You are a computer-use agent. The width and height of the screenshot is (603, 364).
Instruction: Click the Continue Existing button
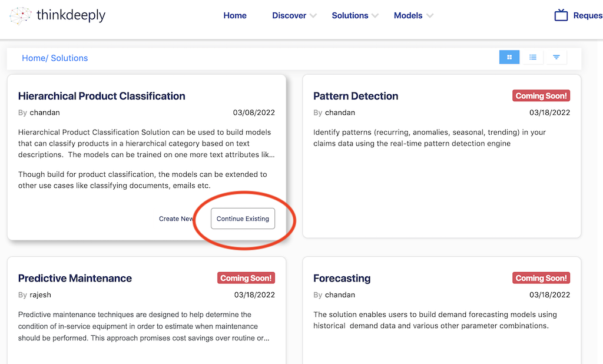[243, 219]
